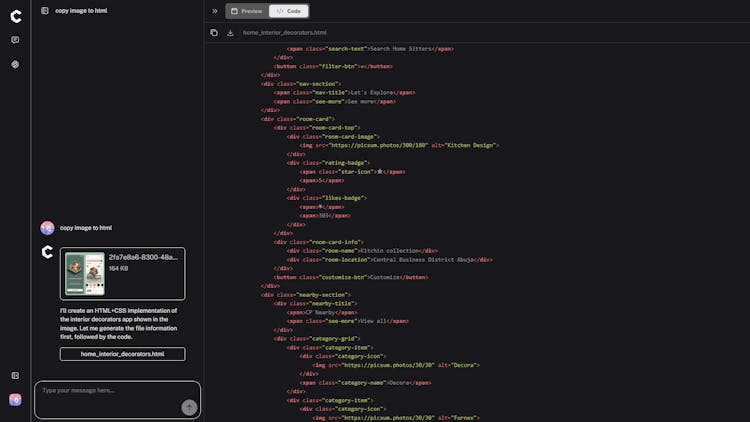
Task: Collapse the panel with double chevron
Action: [215, 11]
